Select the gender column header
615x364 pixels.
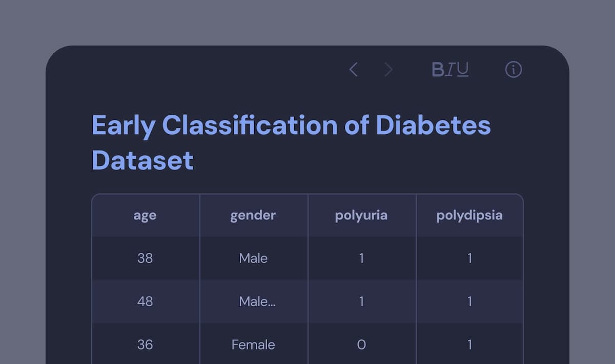tap(253, 216)
